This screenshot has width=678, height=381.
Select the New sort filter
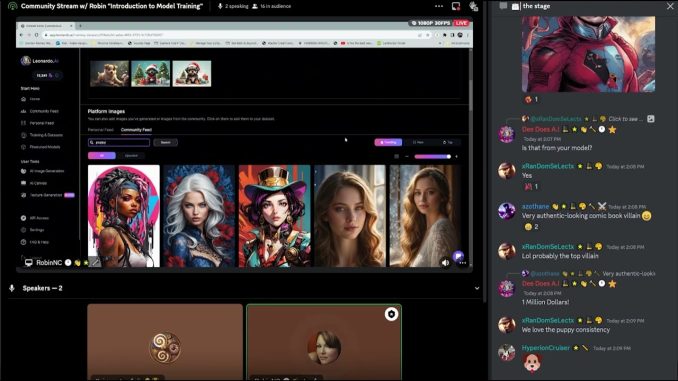[x=418, y=142]
